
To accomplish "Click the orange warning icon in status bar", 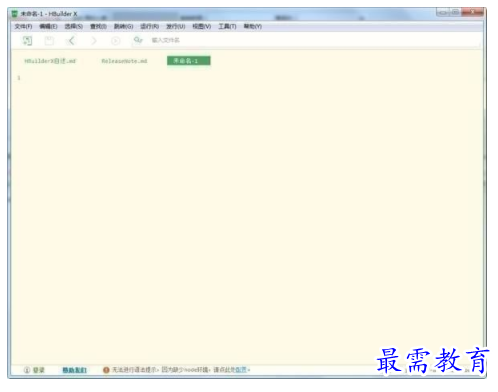I will click(x=106, y=370).
